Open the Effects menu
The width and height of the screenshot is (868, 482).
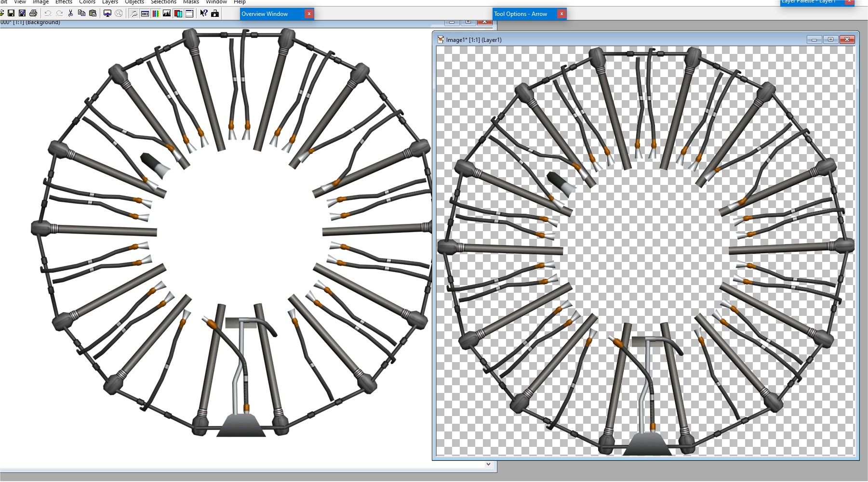64,2
